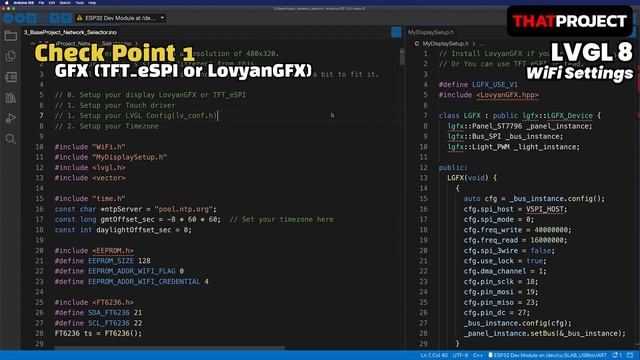Click 'cfg.pin_sclk = 18;' line
The image size is (640, 360).
coord(501,282)
